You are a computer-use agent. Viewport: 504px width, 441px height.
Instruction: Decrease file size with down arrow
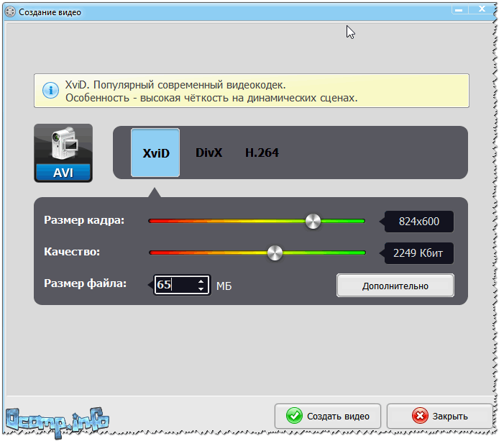[201, 289]
